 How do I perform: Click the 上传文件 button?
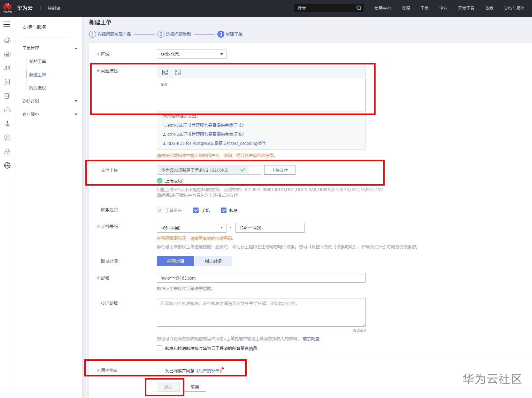[280, 170]
